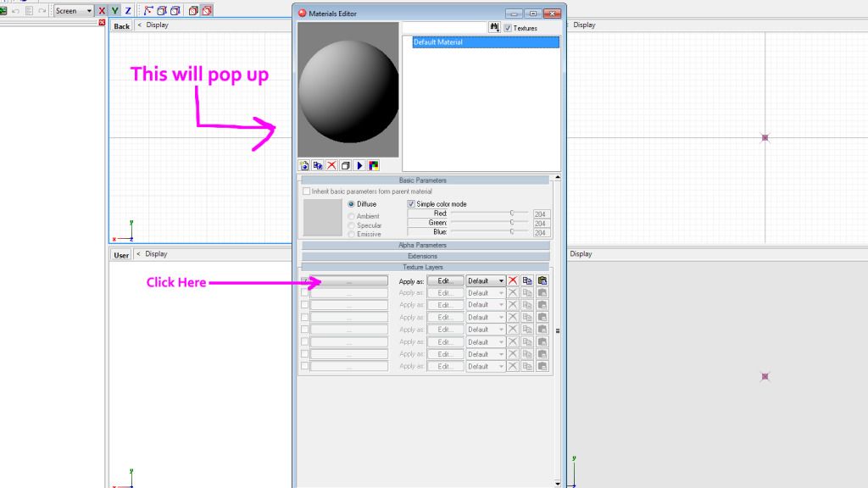The width and height of the screenshot is (868, 488).
Task: Select Default Material in the list
Action: click(x=486, y=42)
